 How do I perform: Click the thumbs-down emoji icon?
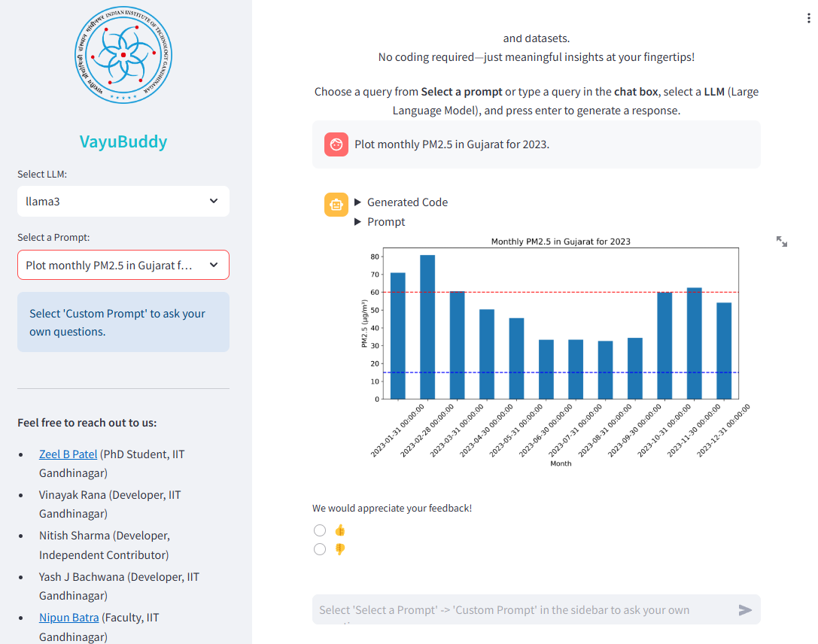339,548
